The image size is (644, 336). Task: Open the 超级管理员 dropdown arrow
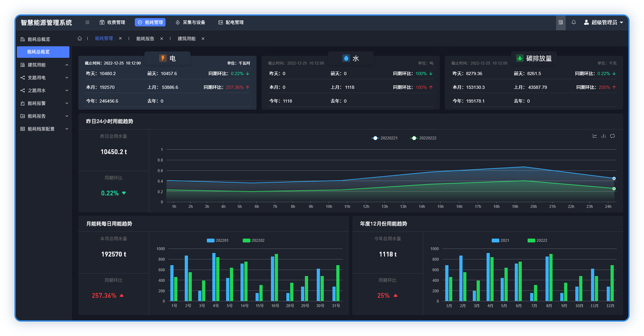622,22
